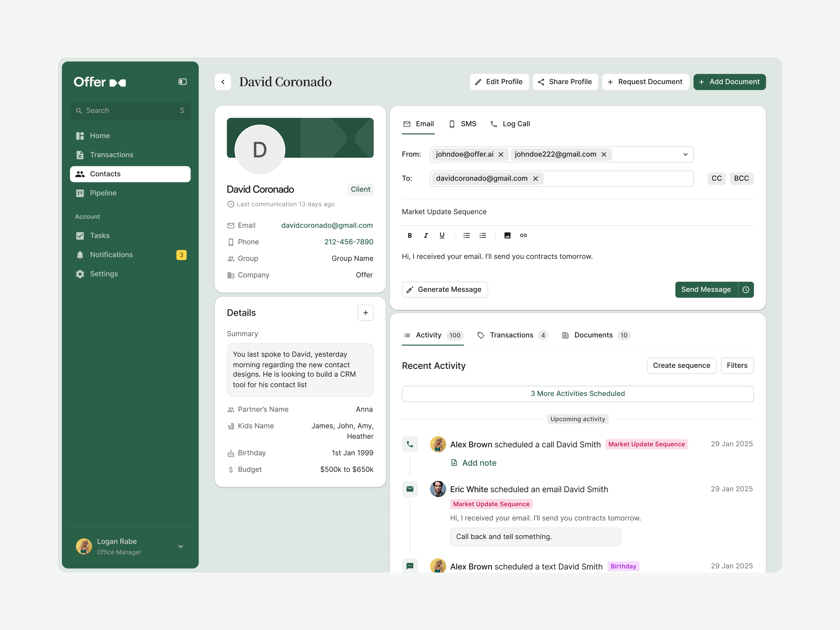
Task: Expand the From address dropdown
Action: click(685, 155)
